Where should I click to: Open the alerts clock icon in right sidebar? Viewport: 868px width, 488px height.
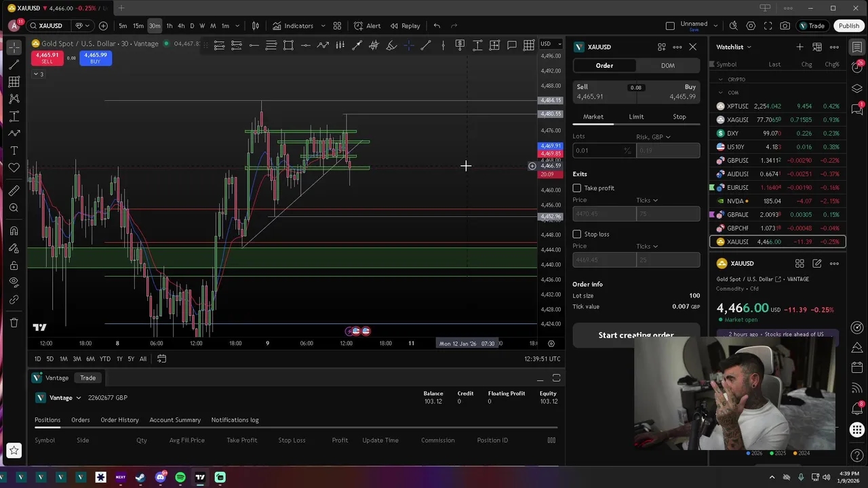[857, 66]
